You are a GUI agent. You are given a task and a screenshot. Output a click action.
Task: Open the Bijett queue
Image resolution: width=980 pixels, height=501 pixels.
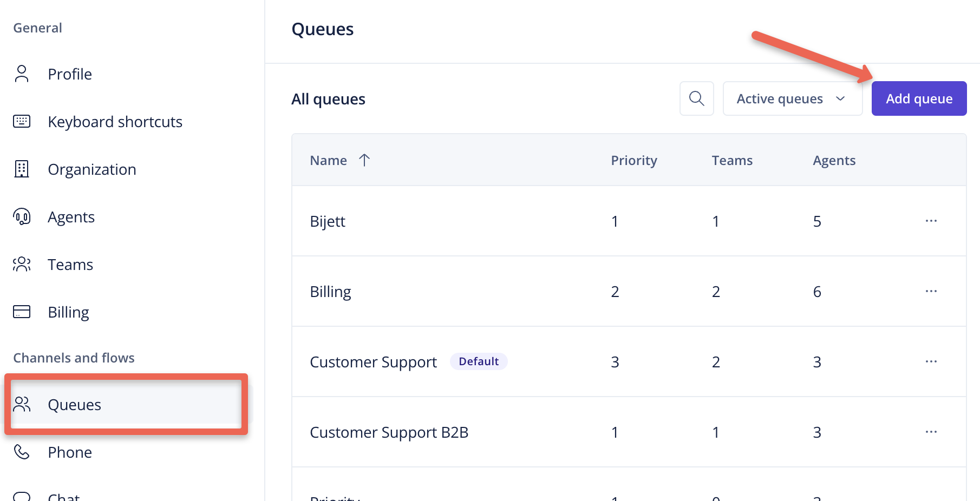[x=328, y=221]
